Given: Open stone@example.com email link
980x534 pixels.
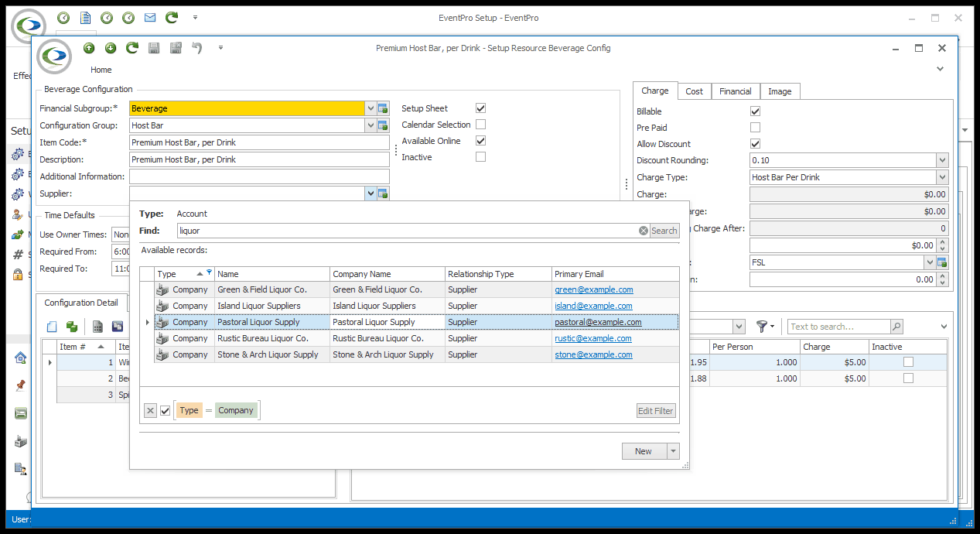Looking at the screenshot, I should (593, 354).
